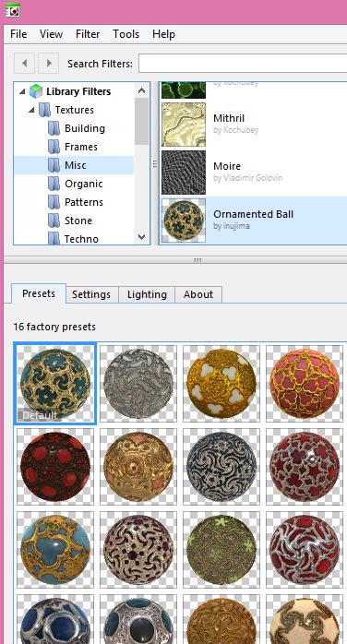This screenshot has width=347, height=644.
Task: Switch to the Settings tab
Action: coord(91,294)
